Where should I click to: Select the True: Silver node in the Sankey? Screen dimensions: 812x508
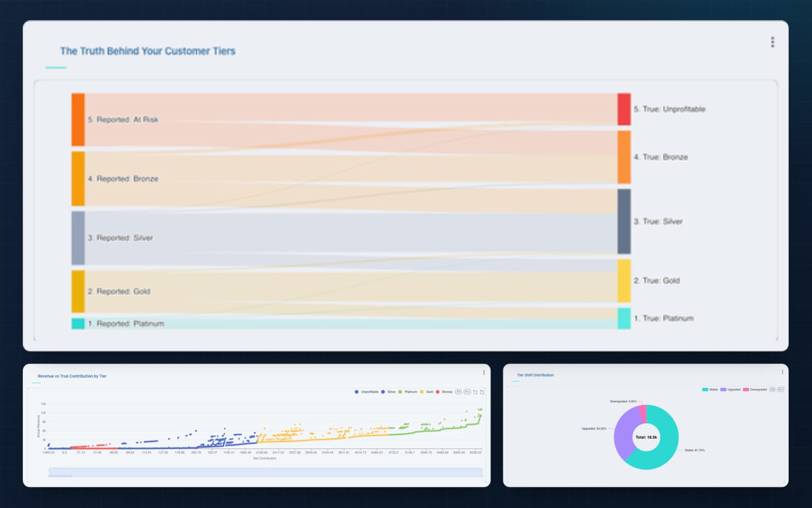pos(624,221)
